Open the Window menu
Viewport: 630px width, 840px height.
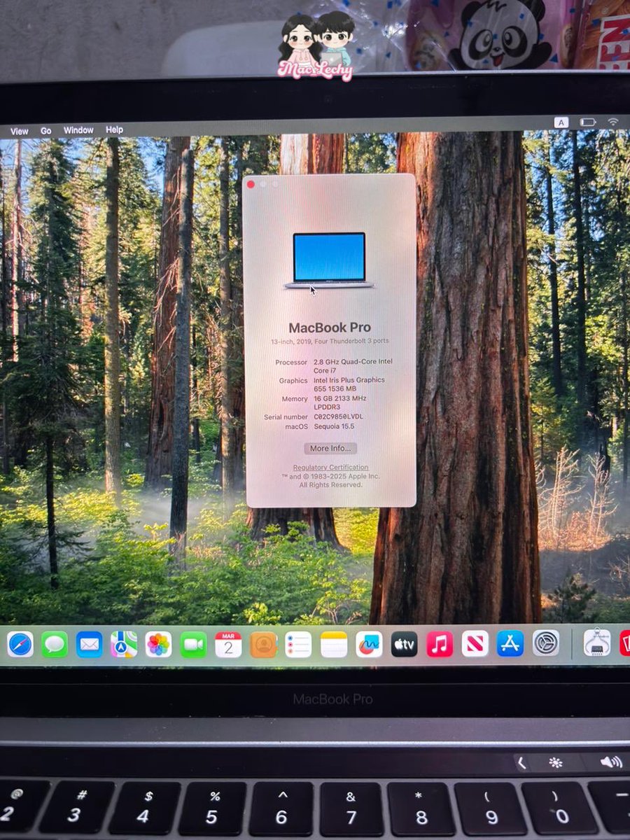pos(78,130)
